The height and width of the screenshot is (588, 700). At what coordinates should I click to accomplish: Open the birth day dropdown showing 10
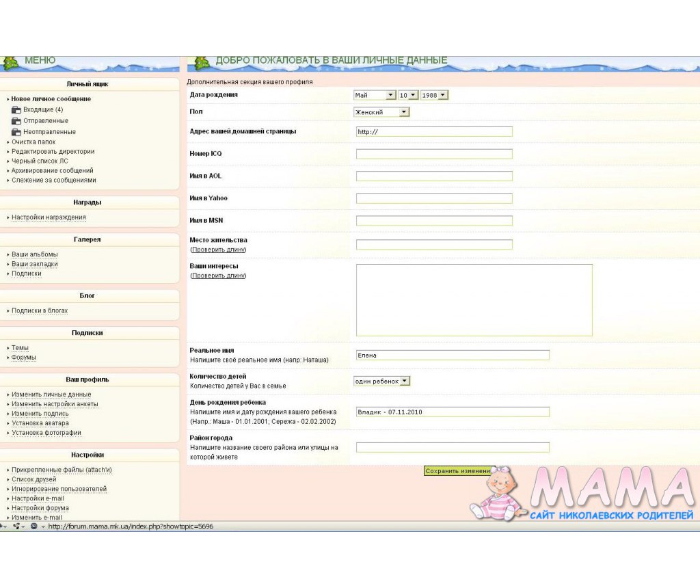click(408, 95)
